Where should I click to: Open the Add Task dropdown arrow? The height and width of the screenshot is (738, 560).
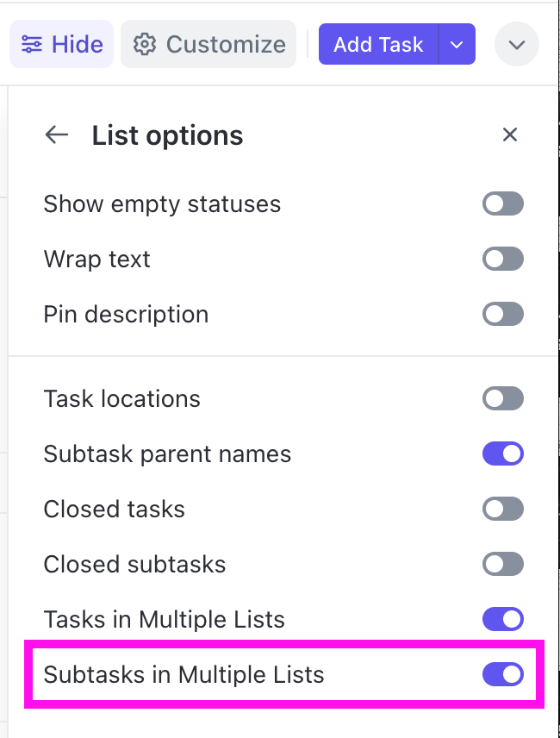click(457, 44)
